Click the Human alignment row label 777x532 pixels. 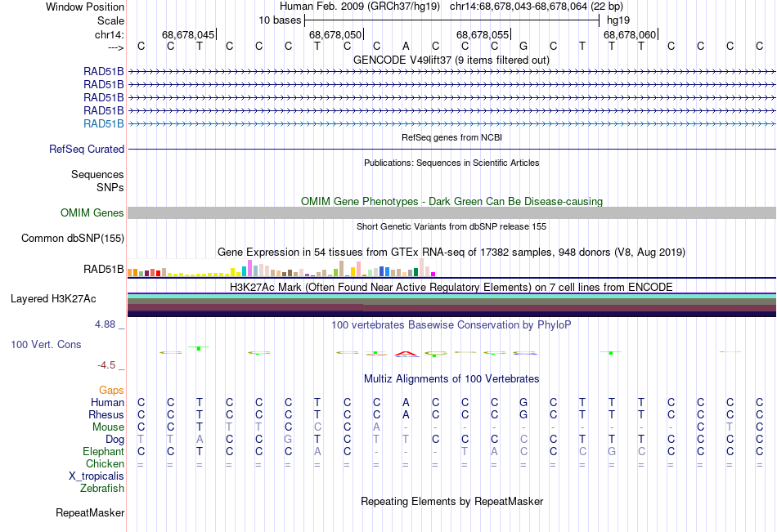click(x=107, y=403)
